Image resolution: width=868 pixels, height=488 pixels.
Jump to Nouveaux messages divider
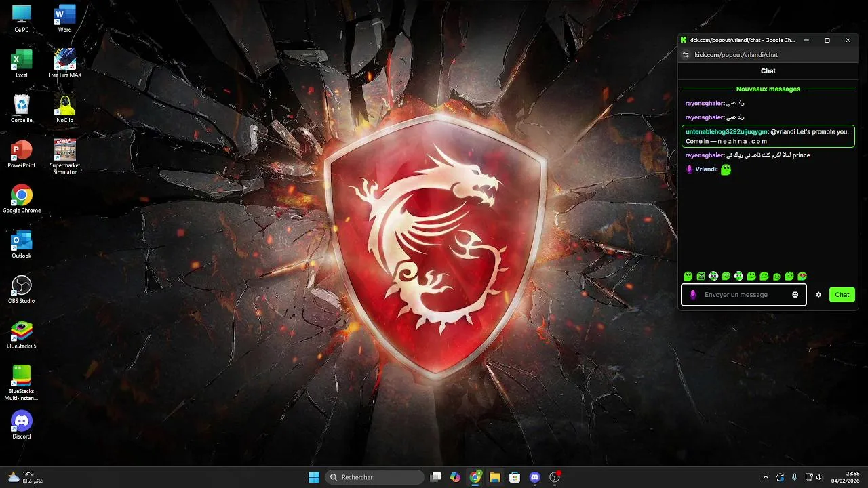[768, 89]
